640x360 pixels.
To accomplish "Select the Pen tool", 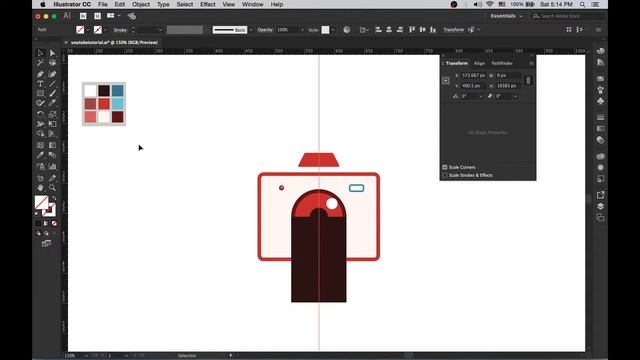I will 40,74.
